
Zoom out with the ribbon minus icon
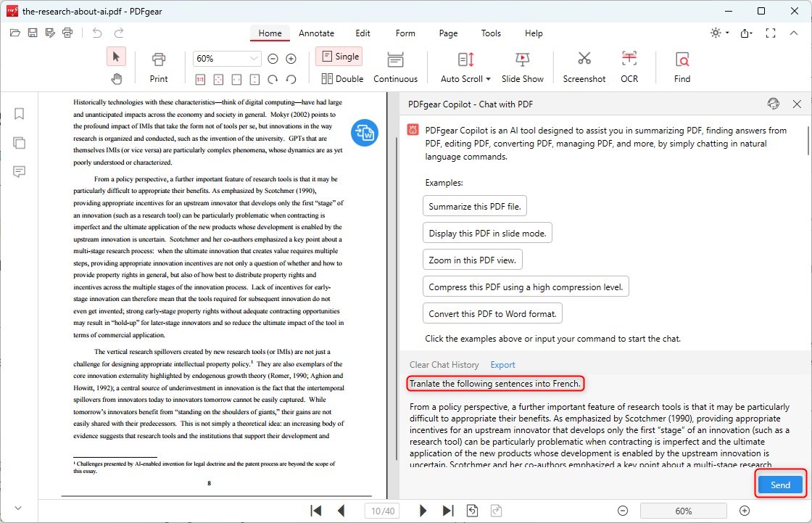pyautogui.click(x=273, y=59)
